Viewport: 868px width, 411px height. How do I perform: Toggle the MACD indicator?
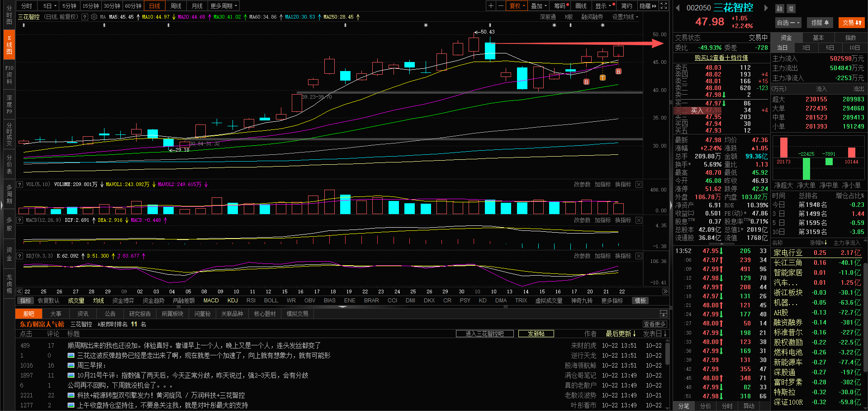(211, 301)
